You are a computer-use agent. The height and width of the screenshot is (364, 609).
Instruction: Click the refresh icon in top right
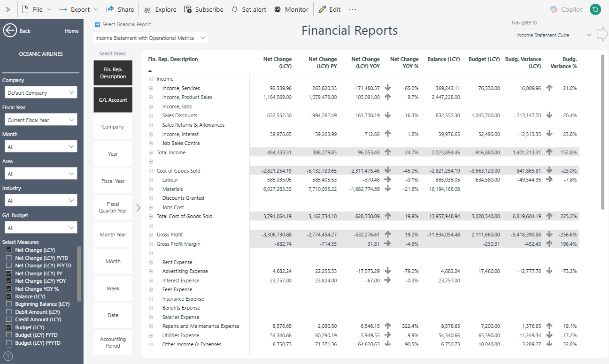[x=595, y=9]
